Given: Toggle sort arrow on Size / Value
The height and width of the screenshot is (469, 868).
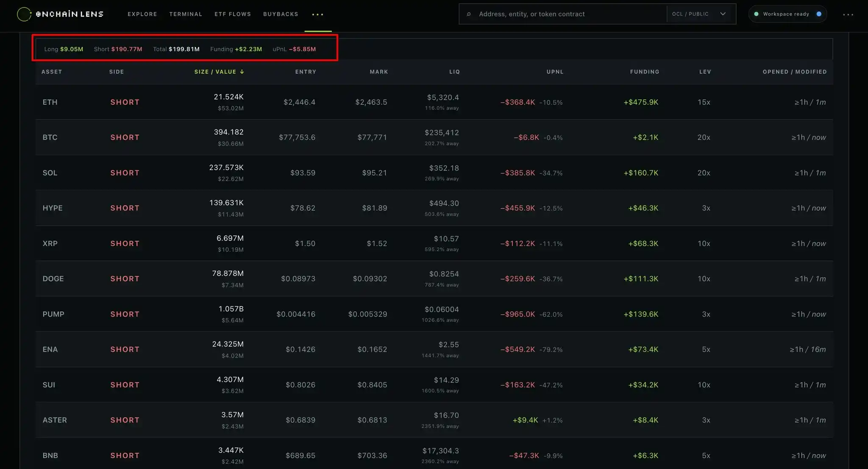Looking at the screenshot, I should 242,72.
